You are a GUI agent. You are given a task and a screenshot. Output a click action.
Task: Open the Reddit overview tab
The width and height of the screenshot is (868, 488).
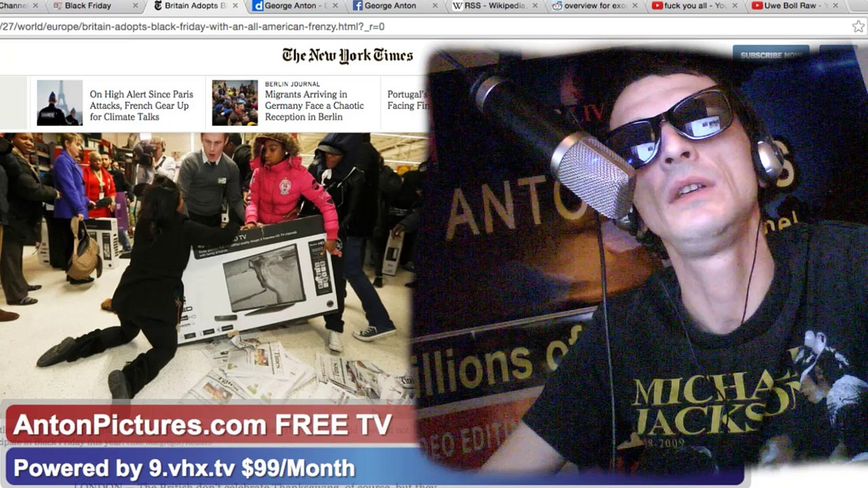pyautogui.click(x=594, y=6)
